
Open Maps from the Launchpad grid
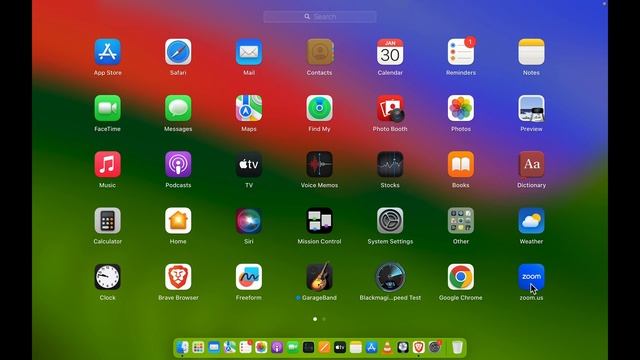coord(249,108)
